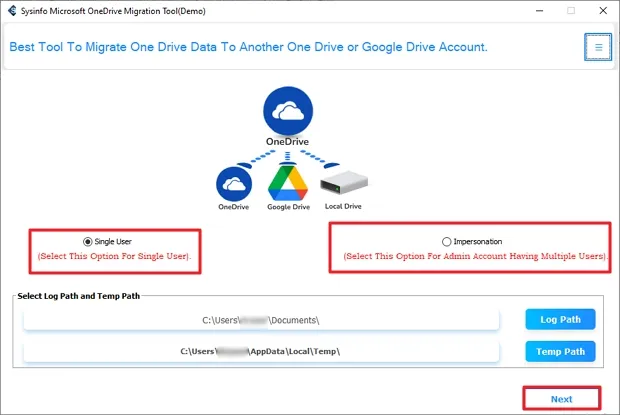
Task: Click the AppData Local Temp path field
Action: pos(261,351)
